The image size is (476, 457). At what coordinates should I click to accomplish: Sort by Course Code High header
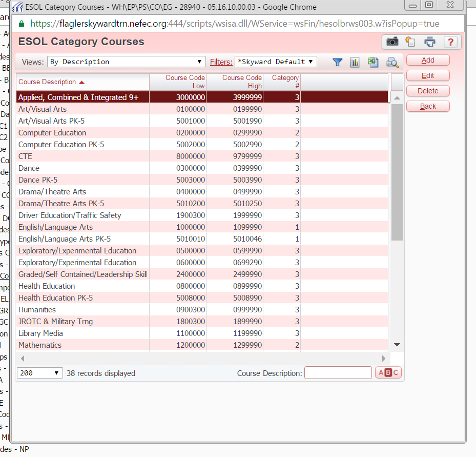tap(234, 82)
